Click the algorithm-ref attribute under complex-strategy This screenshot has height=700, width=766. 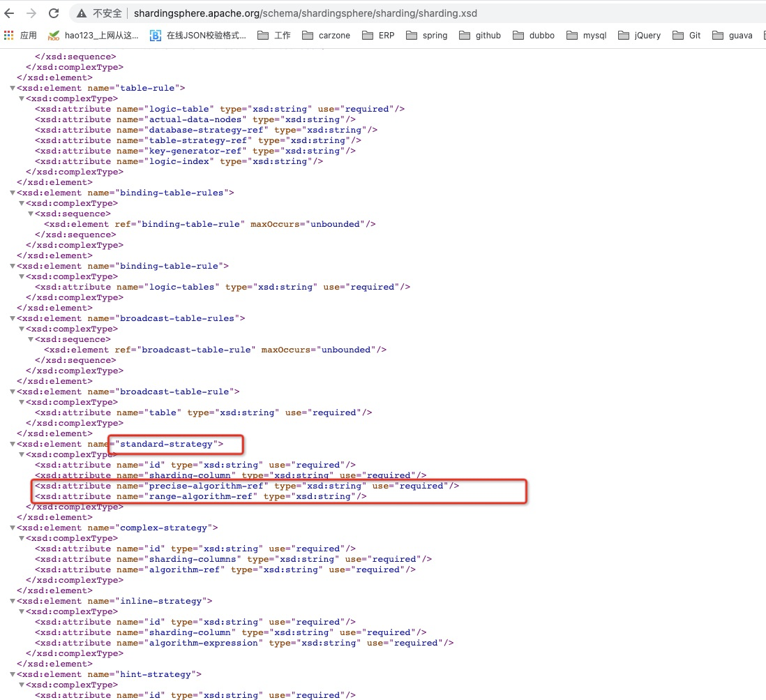tap(225, 569)
